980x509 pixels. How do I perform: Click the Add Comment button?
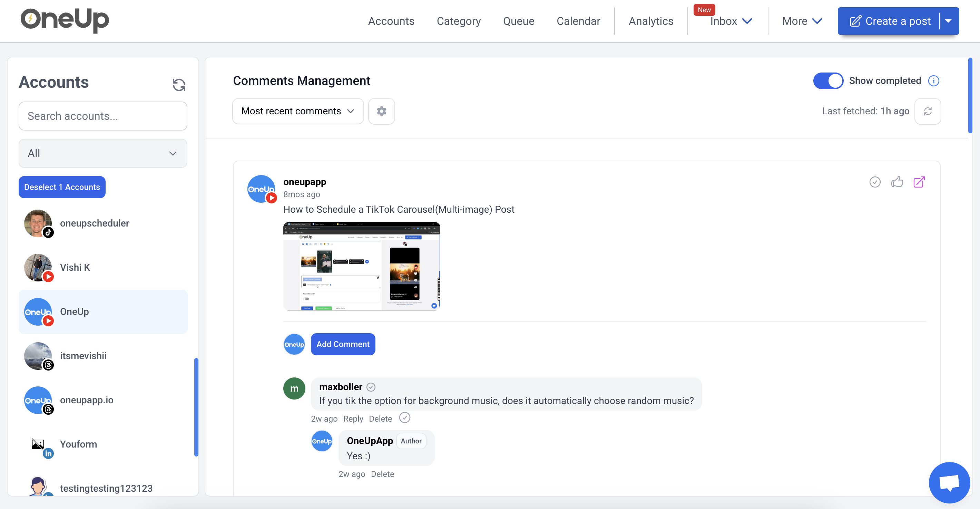(x=343, y=344)
